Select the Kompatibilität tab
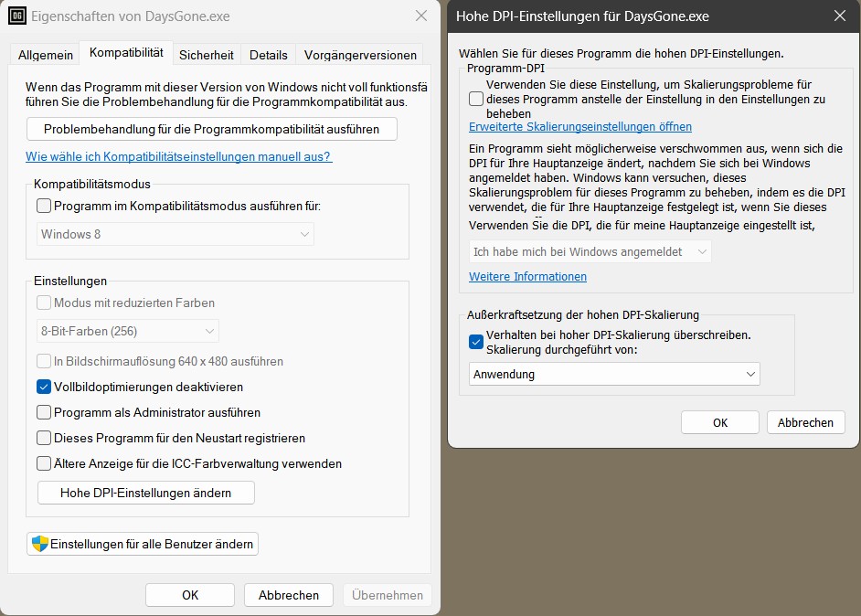Screen dimensions: 861x616 [126, 53]
